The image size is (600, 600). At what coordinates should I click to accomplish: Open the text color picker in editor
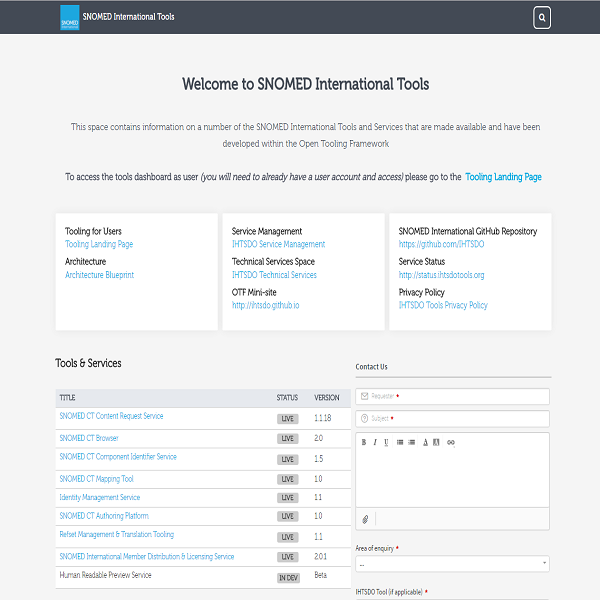[x=425, y=442]
